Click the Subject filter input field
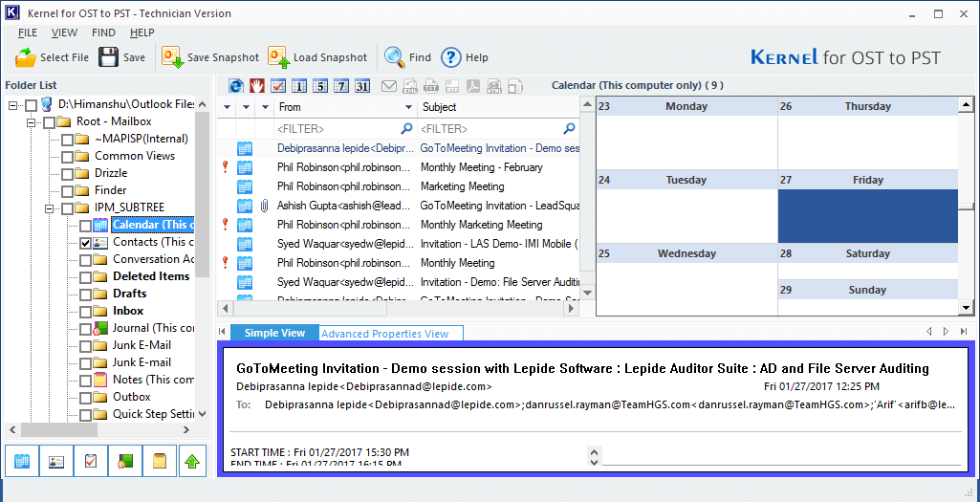 click(x=498, y=129)
